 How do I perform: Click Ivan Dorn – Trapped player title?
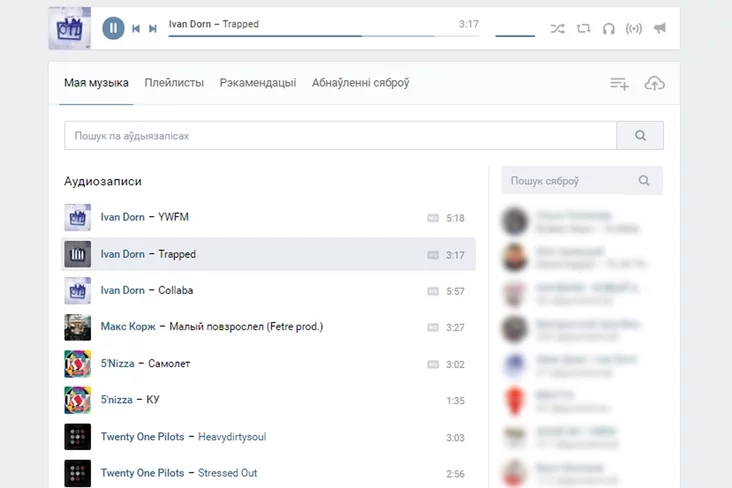click(214, 24)
